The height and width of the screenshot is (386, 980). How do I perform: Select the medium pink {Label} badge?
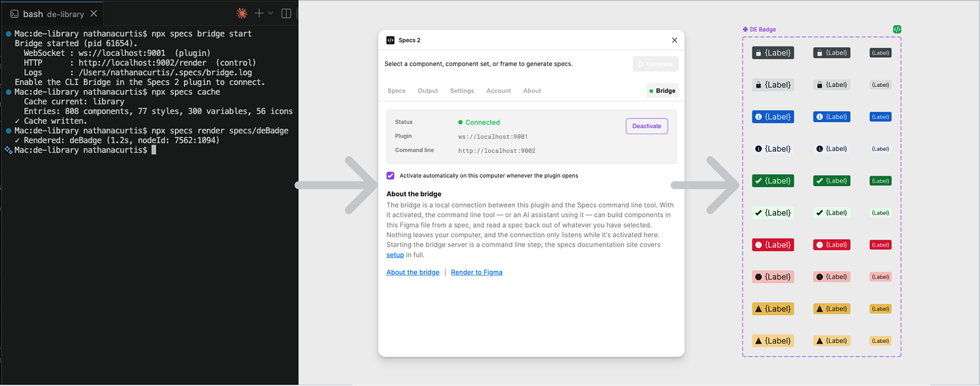pyautogui.click(x=832, y=277)
